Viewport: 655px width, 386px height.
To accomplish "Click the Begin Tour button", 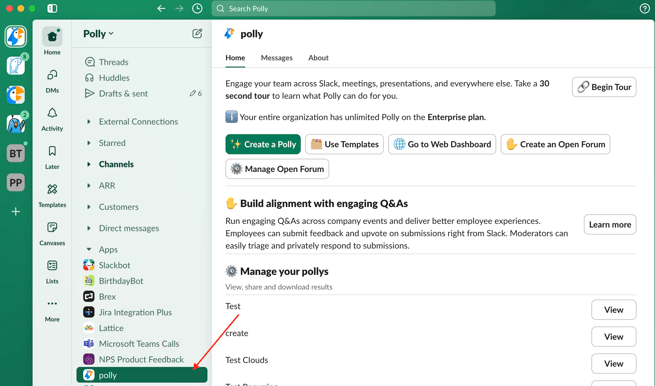I will pos(604,87).
